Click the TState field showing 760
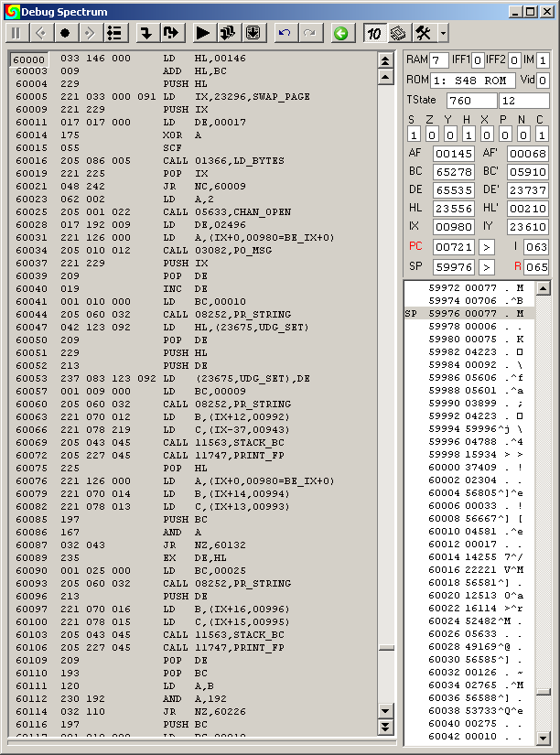This screenshot has width=560, height=755. pyautogui.click(x=472, y=101)
